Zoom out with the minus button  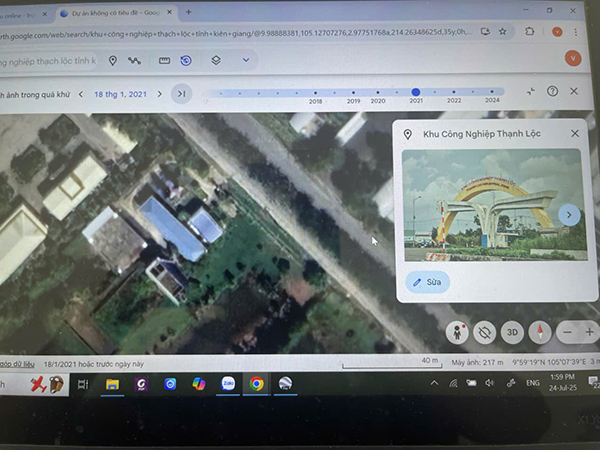568,331
